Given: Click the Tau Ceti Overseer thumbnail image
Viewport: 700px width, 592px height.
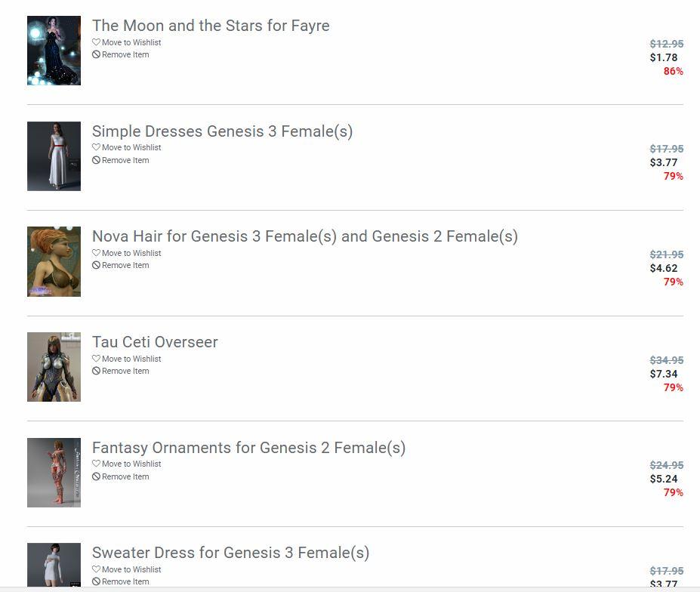Looking at the screenshot, I should pos(54,367).
